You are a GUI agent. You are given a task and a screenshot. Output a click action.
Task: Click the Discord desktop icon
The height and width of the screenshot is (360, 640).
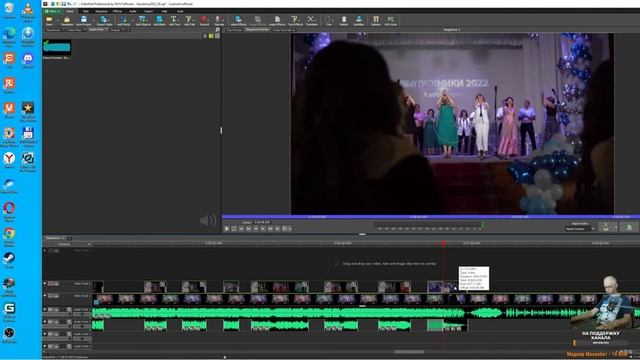tap(28, 60)
